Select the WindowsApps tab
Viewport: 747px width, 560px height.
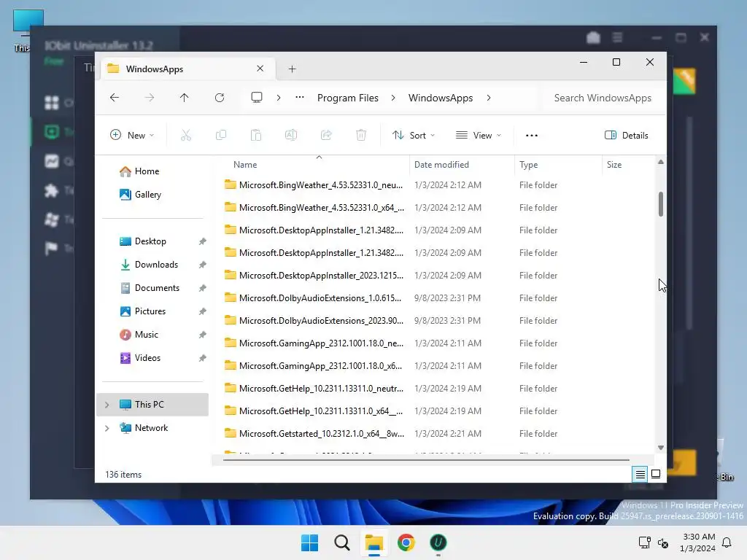coord(187,69)
